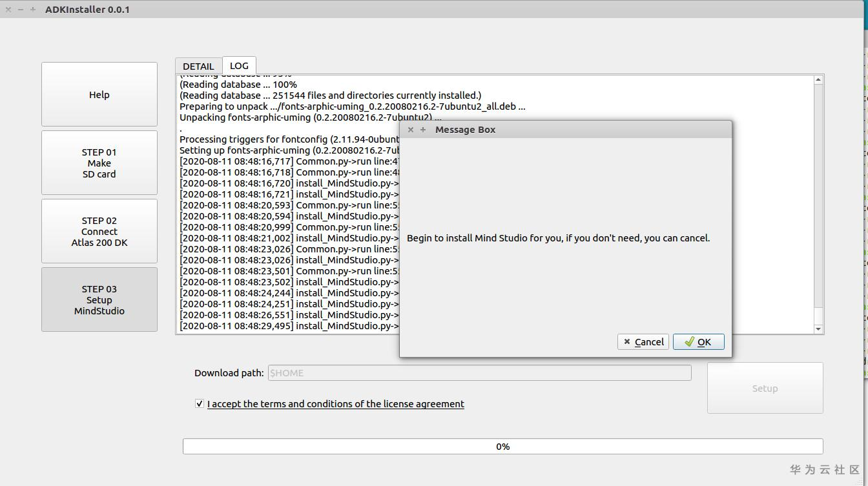
Task: Click the 'Reading database ... 100%' log line
Action: point(238,85)
